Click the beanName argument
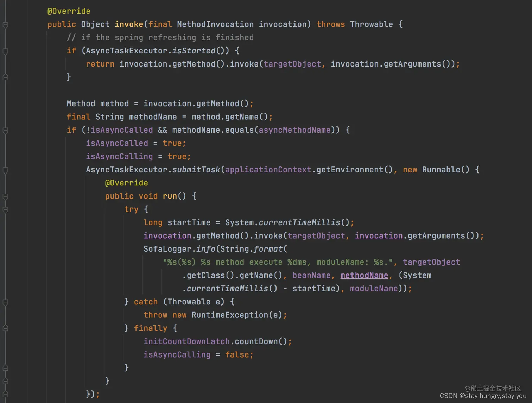The height and width of the screenshot is (403, 532). pyautogui.click(x=311, y=275)
